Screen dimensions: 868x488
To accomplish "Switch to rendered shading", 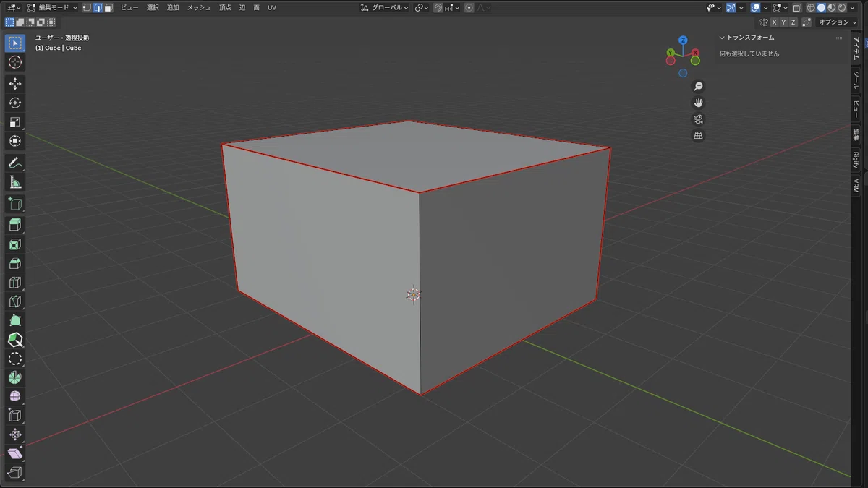I will 842,7.
